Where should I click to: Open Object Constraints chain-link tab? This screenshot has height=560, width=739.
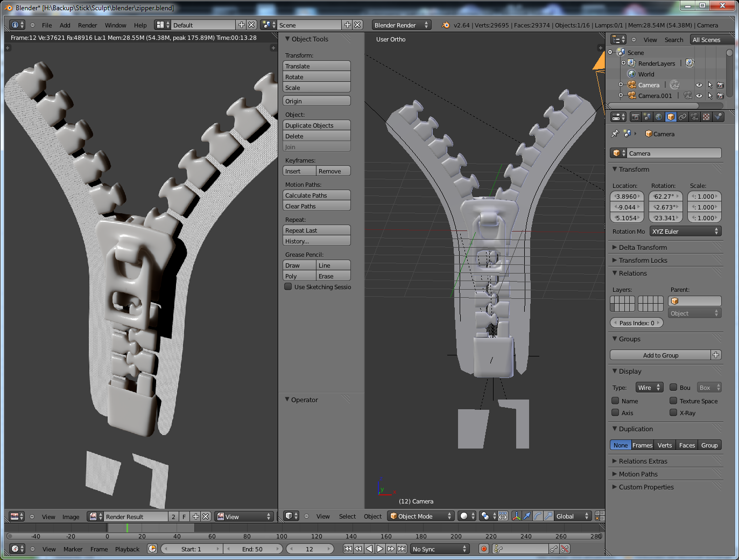pyautogui.click(x=682, y=117)
